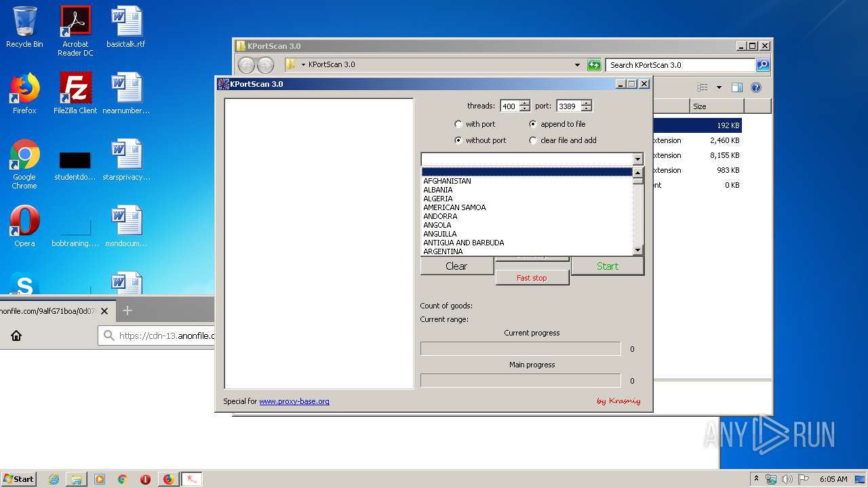Select ALBANIA from the country list

pos(527,190)
